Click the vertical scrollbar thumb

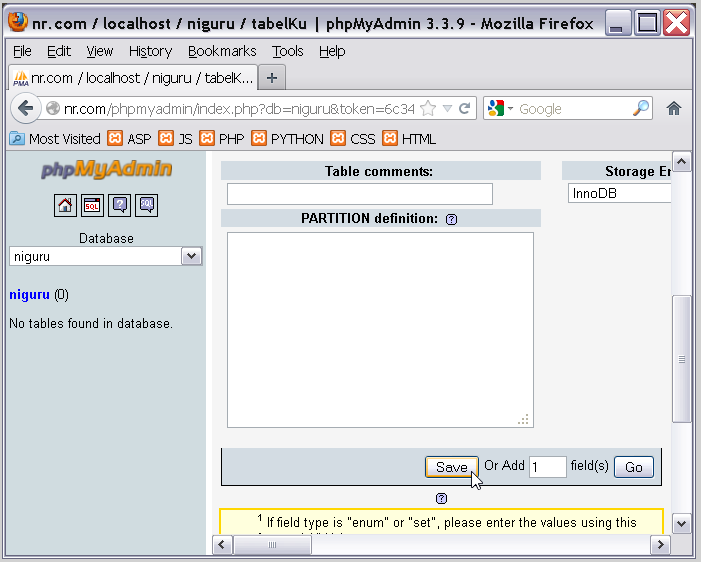point(681,359)
